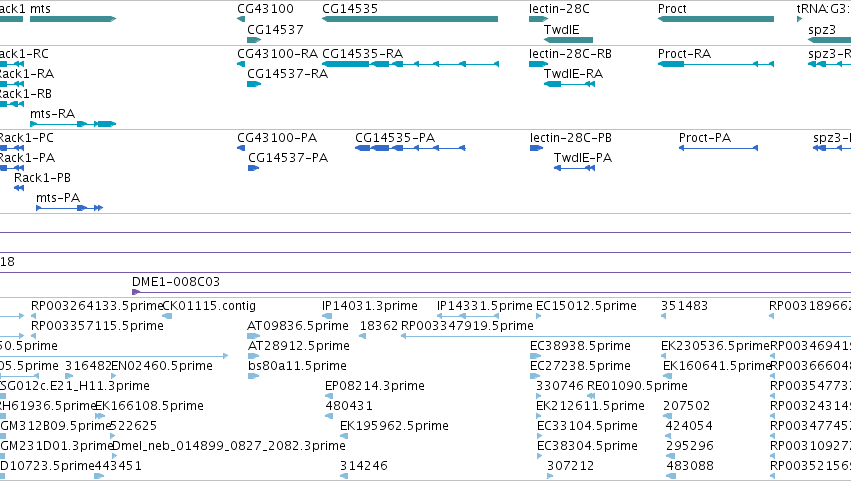
Task: Select the EK195962.5prime EST label
Action: click(x=394, y=426)
